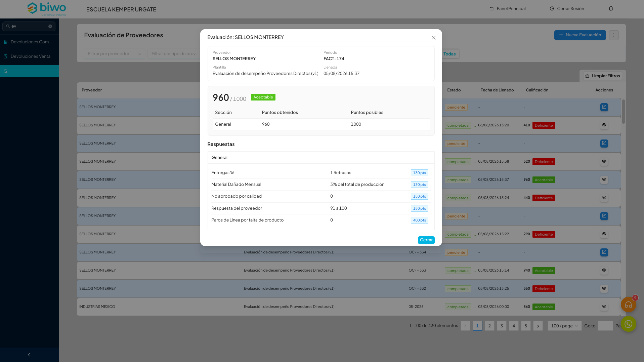
Task: Open the headset support chat icon
Action: pyautogui.click(x=628, y=305)
